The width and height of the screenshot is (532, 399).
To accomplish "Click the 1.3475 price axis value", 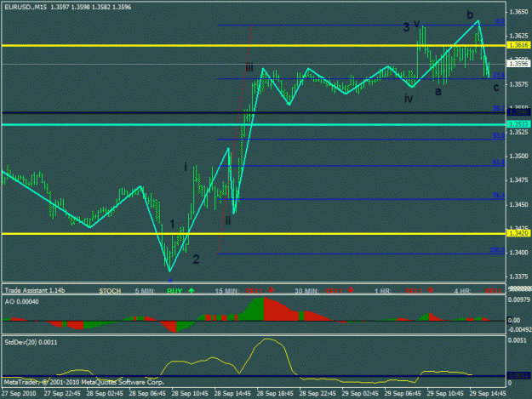I will point(519,180).
